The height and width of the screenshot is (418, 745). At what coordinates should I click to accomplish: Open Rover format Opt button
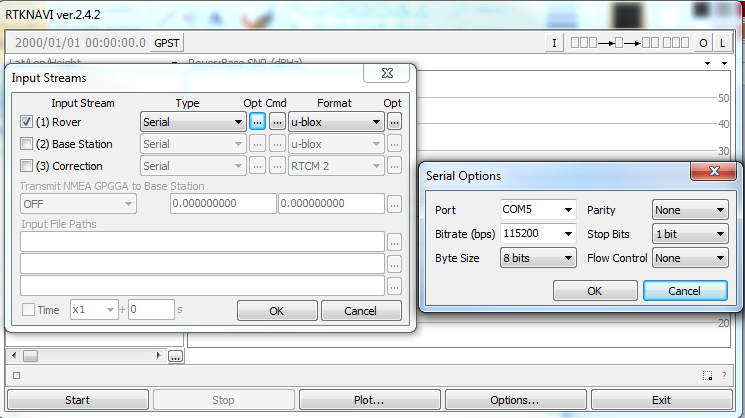(394, 121)
